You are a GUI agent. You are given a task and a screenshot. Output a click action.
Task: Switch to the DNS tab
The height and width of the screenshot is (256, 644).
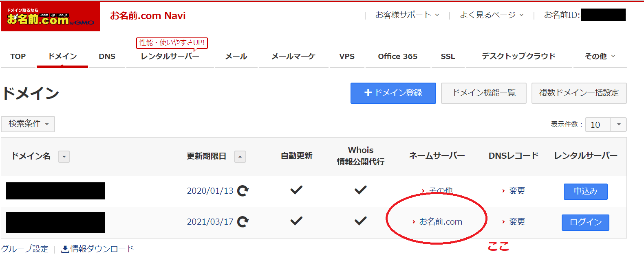click(107, 56)
